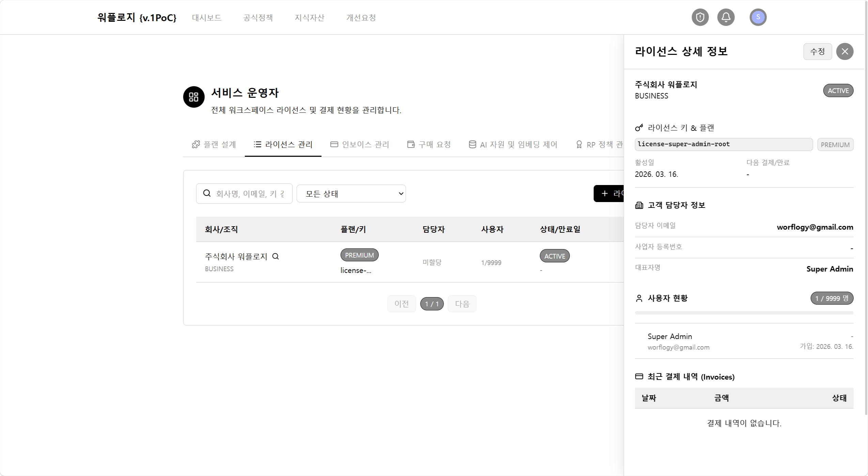Switch to the 플랜 설계 tab
The width and height of the screenshot is (868, 476).
coord(214,144)
